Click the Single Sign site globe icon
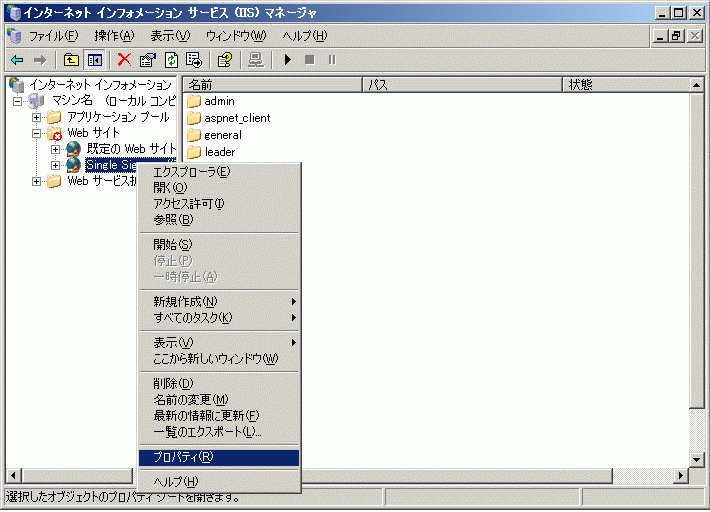This screenshot has height=512, width=710. click(73, 165)
